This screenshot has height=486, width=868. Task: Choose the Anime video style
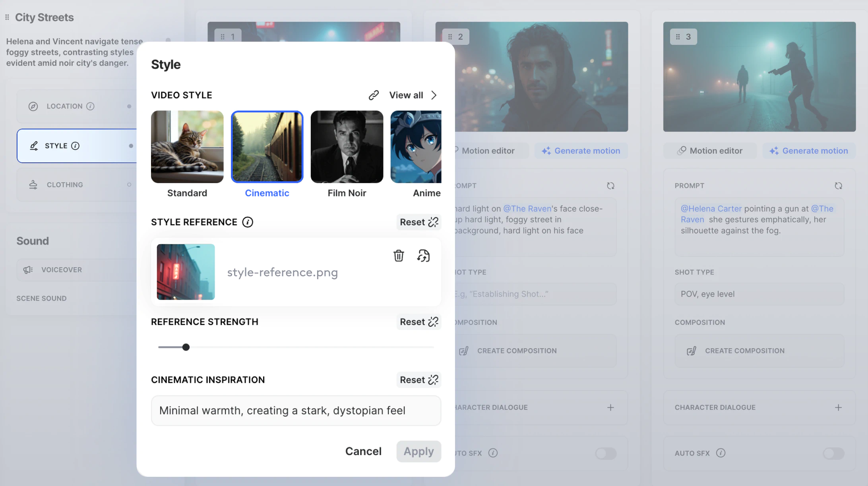click(x=416, y=147)
